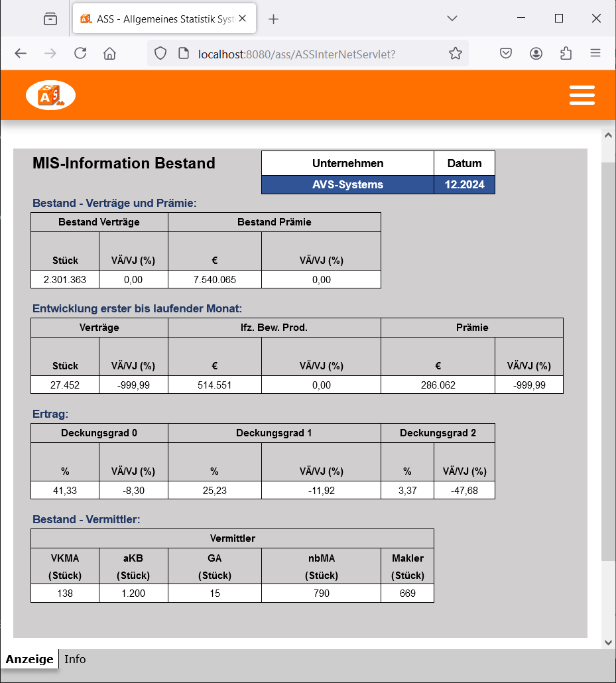Click the VKMA value 138
Screen dimensions: 616x683
(x=65, y=593)
